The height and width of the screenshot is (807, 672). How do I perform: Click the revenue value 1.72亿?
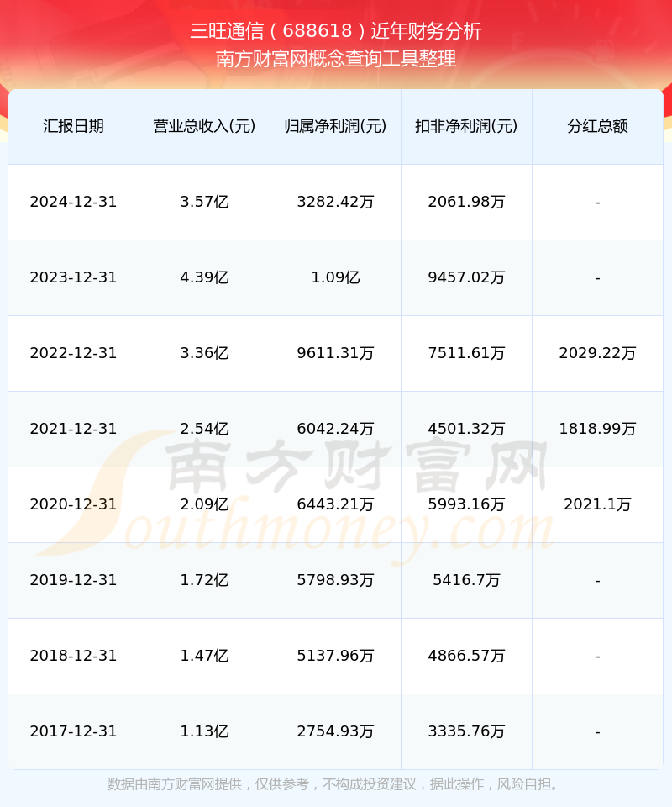tap(205, 580)
